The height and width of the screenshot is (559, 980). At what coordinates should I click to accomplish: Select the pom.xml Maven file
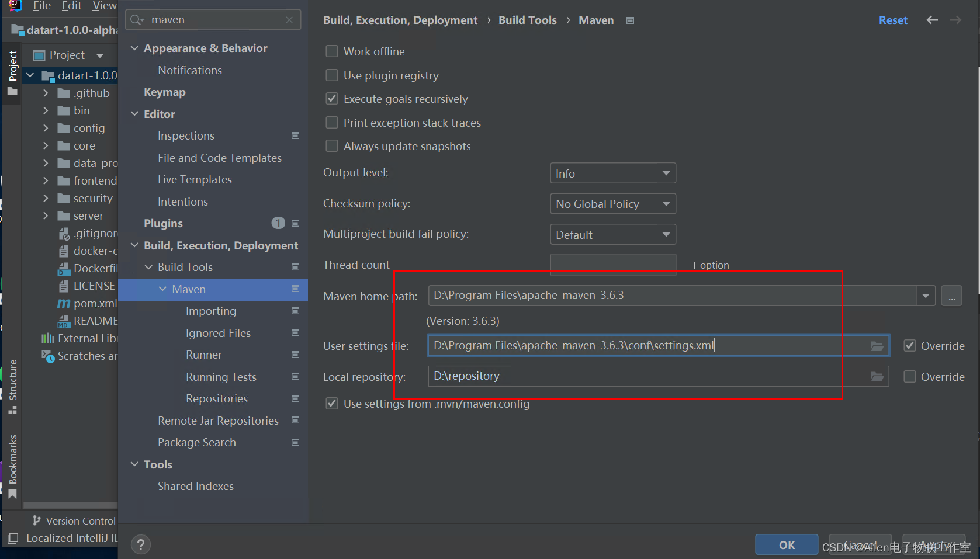tap(88, 303)
